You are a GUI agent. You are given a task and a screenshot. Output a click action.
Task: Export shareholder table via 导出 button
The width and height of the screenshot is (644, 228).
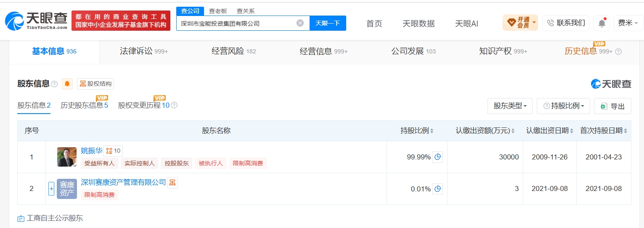612,106
